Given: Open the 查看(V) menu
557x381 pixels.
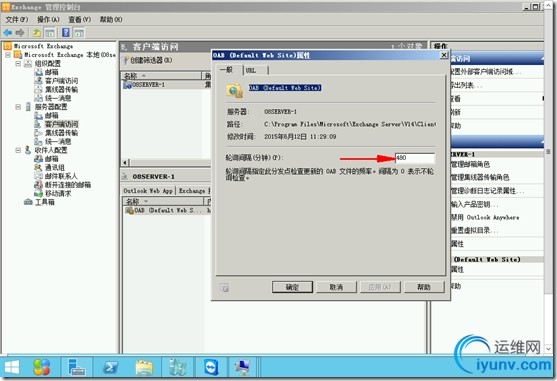Looking at the screenshot, I should click(80, 20).
